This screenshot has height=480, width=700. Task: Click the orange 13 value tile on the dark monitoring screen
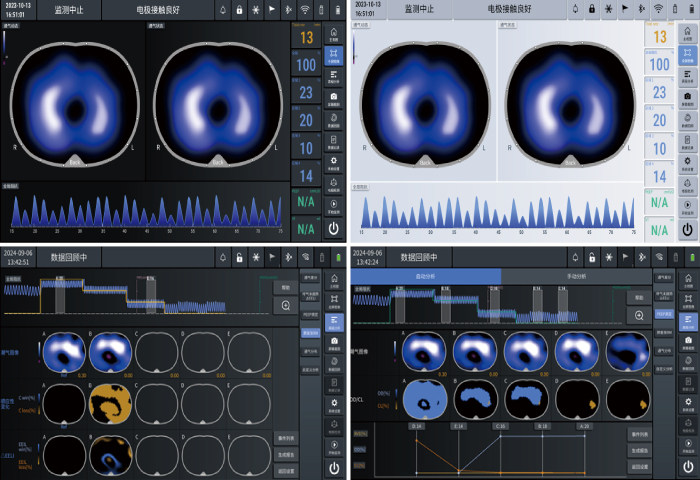305,38
